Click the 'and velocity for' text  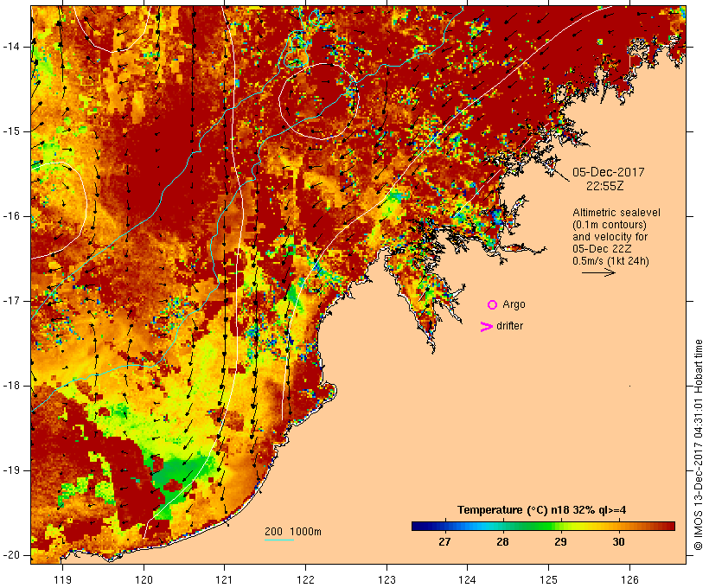point(610,237)
